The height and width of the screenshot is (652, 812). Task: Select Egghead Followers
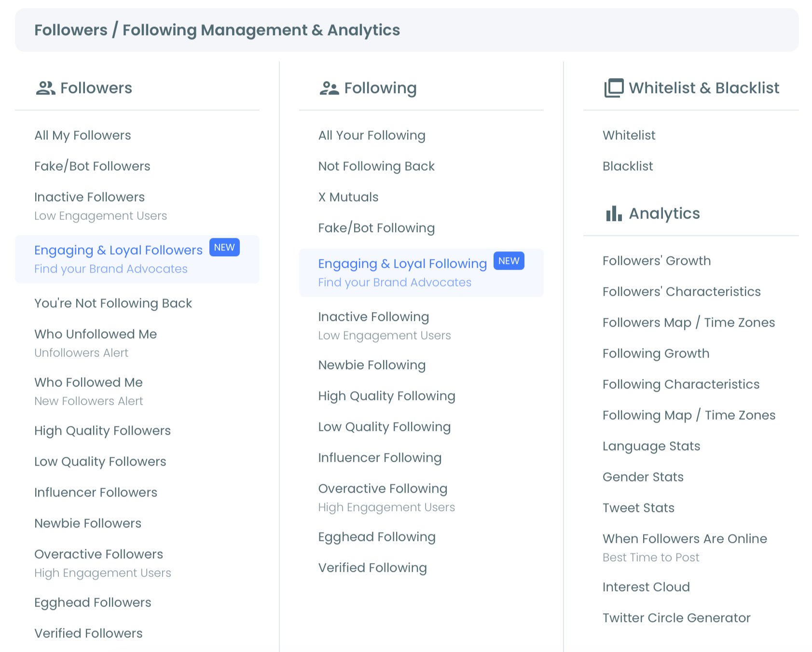tap(93, 602)
